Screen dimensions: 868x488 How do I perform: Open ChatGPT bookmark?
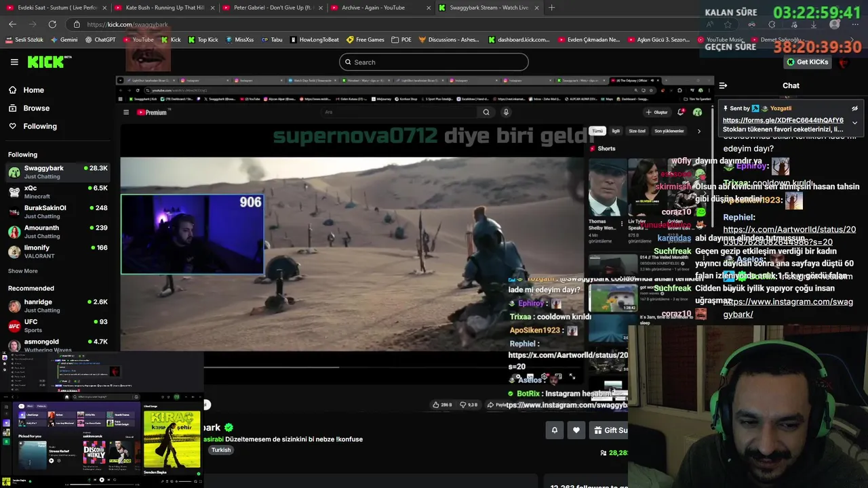coord(100,40)
